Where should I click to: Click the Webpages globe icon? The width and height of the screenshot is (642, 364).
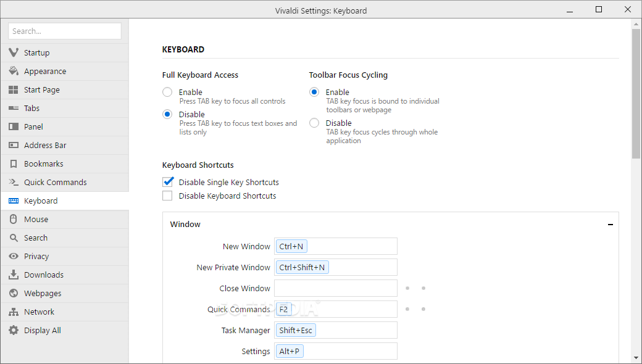click(14, 293)
